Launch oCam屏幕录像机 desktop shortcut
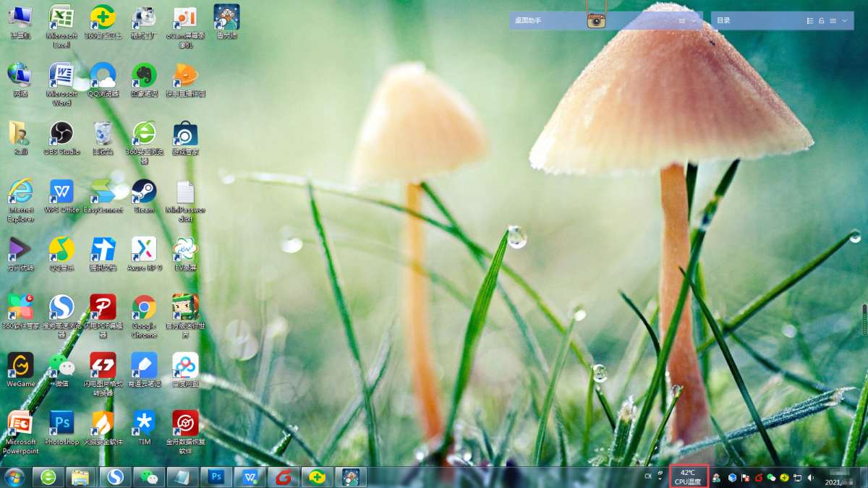 185,25
